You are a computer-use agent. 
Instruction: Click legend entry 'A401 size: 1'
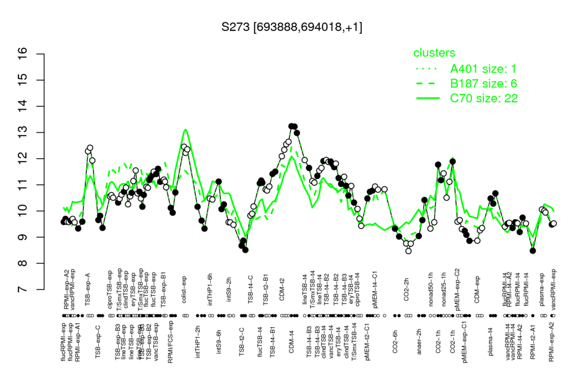(483, 69)
